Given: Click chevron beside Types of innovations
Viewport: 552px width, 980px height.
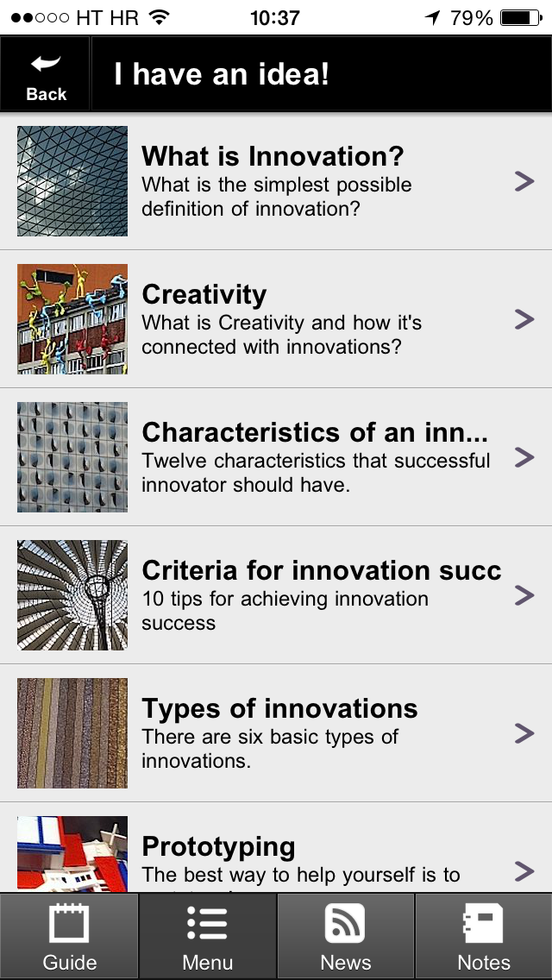Looking at the screenshot, I should click(x=524, y=733).
